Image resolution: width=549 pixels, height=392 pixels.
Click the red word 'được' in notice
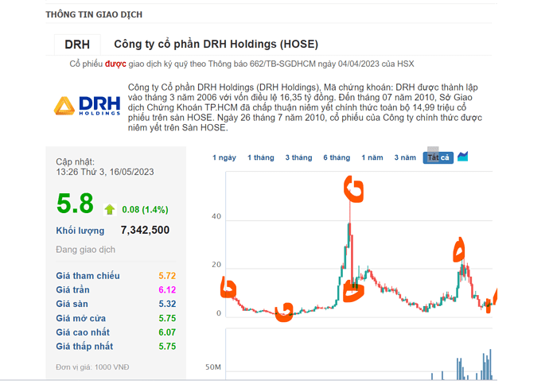(x=115, y=64)
